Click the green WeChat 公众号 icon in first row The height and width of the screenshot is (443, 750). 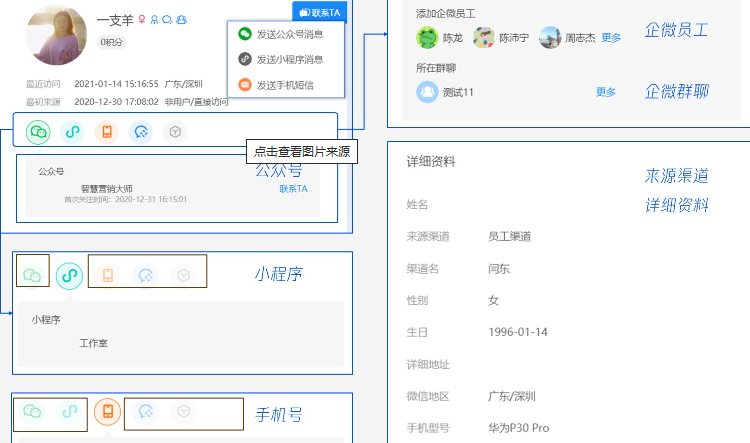tap(39, 132)
